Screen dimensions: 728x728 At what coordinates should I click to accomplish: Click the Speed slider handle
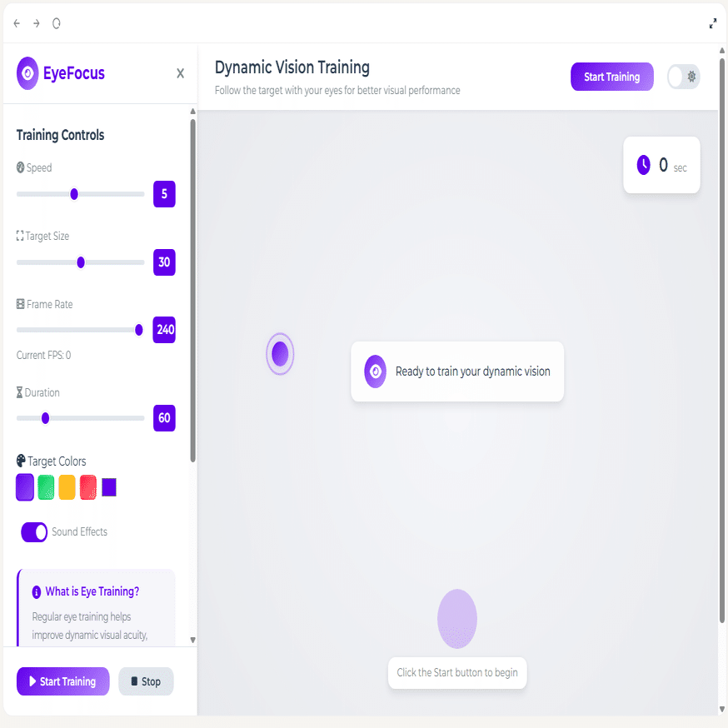74,194
